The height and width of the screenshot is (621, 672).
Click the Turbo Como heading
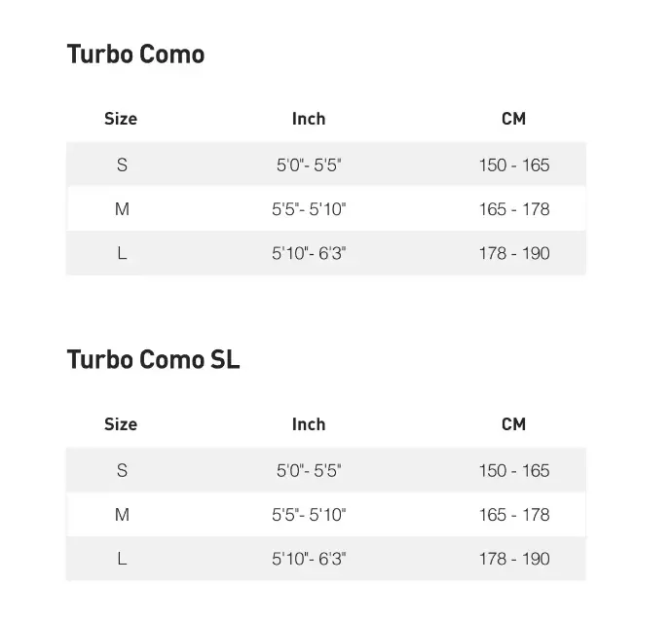(135, 54)
